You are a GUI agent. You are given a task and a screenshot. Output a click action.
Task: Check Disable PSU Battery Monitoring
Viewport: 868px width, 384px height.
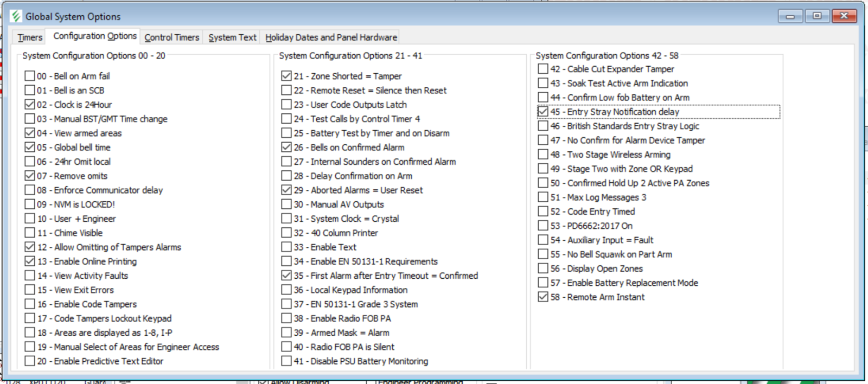[x=286, y=361]
